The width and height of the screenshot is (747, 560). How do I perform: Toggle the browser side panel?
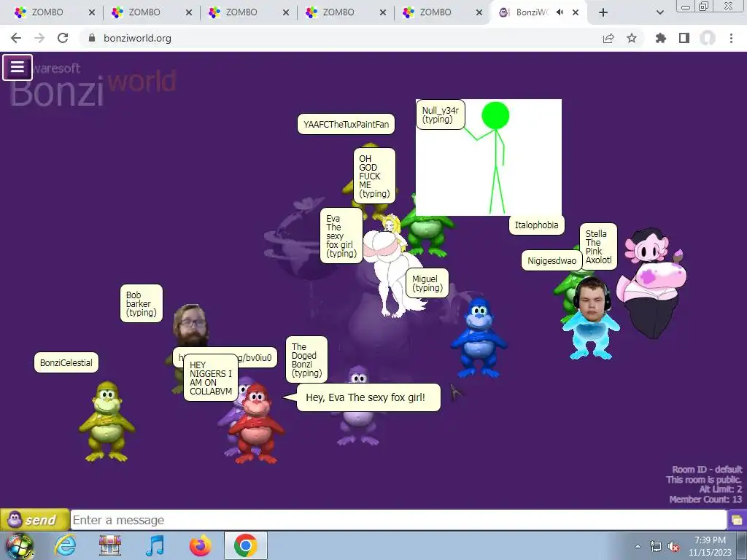[684, 38]
